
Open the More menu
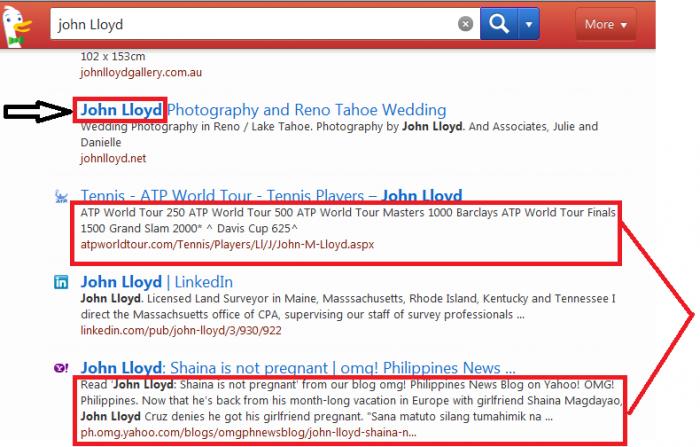click(x=606, y=24)
